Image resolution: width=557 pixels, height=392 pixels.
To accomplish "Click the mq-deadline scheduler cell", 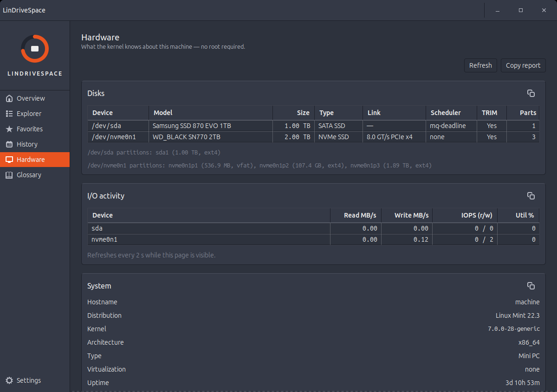I will pyautogui.click(x=451, y=126).
